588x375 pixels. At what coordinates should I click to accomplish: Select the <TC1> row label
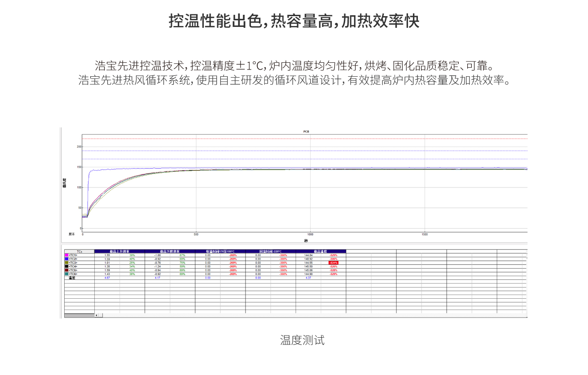73,255
